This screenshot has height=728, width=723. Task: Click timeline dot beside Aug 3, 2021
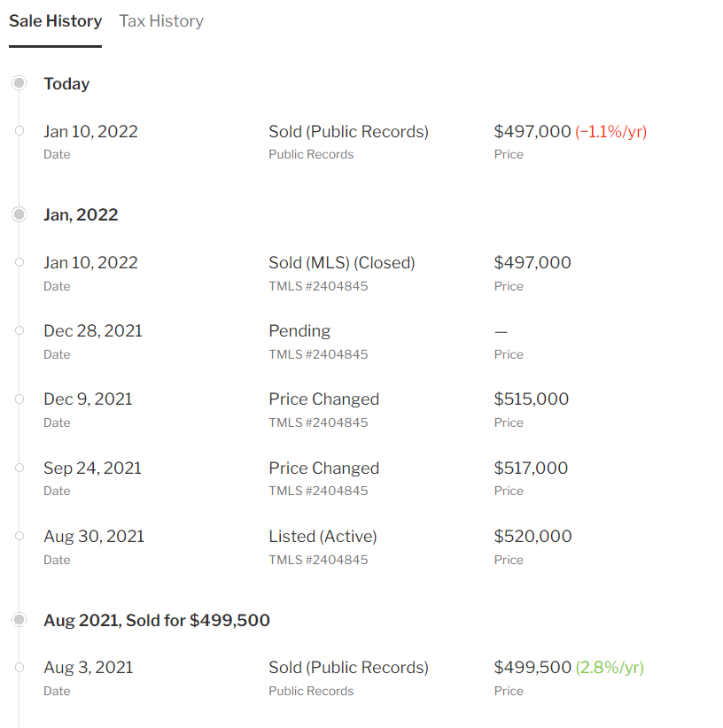[x=19, y=667]
